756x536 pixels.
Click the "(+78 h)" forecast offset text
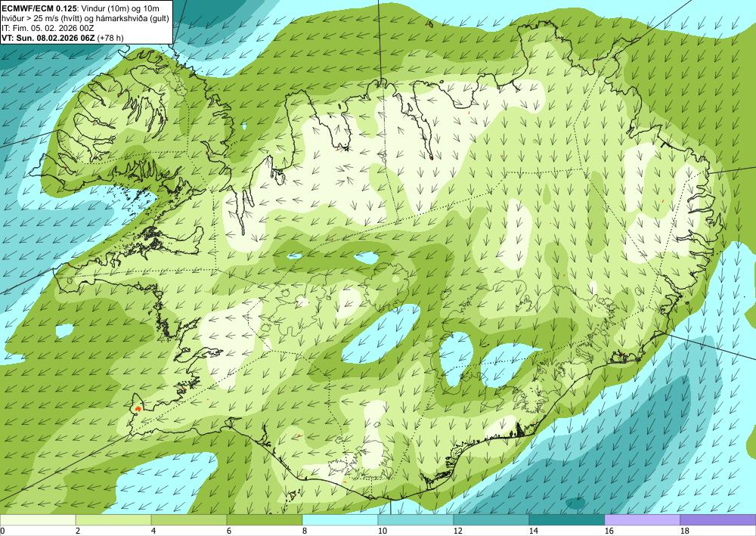pos(110,38)
